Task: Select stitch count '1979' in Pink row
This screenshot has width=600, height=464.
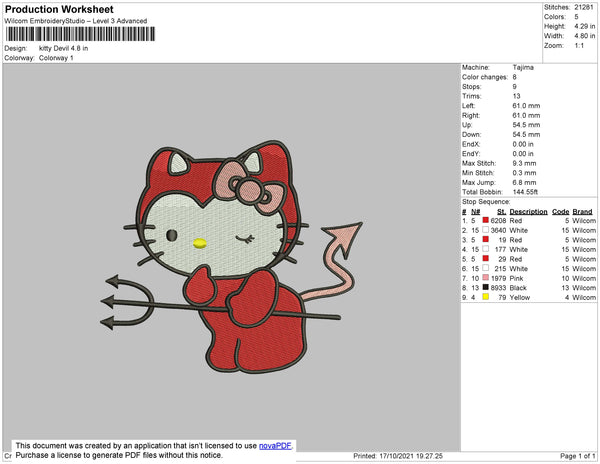Action: click(498, 278)
